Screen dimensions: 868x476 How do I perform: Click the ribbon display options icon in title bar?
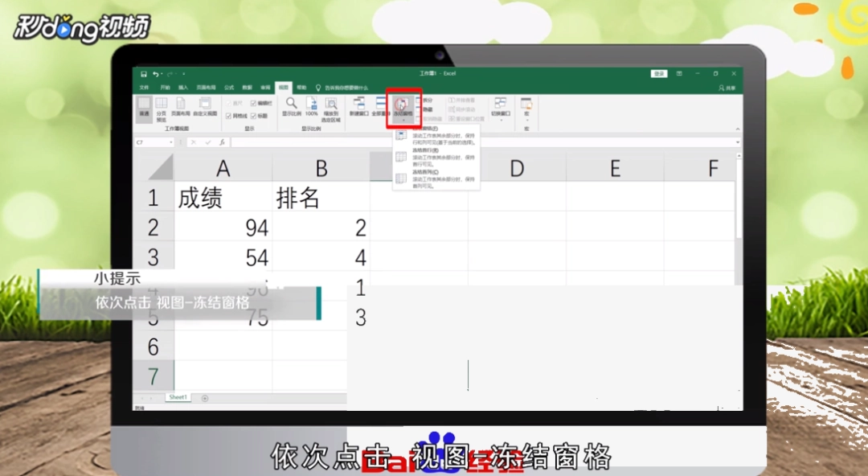point(679,74)
